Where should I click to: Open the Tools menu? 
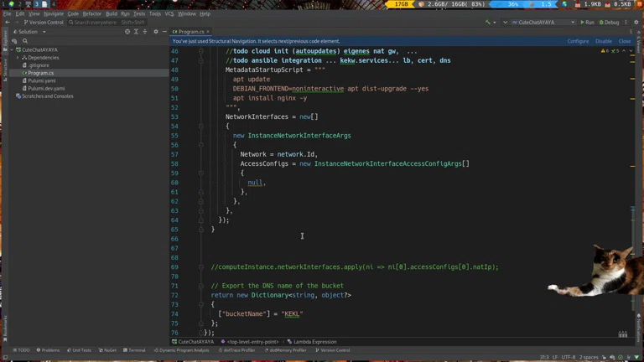(155, 13)
